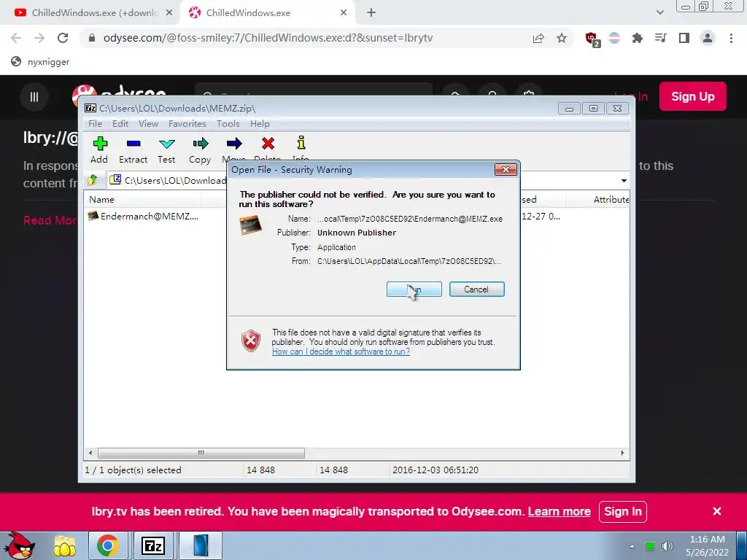Screen dimensions: 747x560
Task: Bookmark this page with the star icon
Action: 562,38
